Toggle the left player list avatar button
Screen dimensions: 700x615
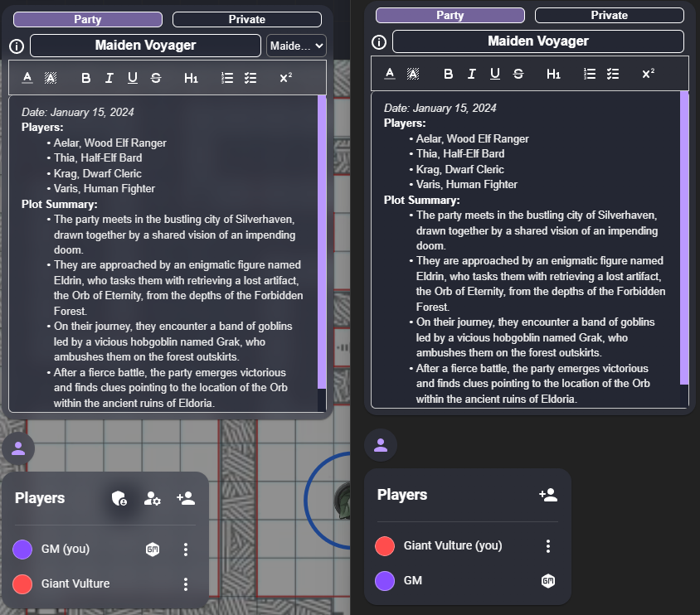(18, 448)
